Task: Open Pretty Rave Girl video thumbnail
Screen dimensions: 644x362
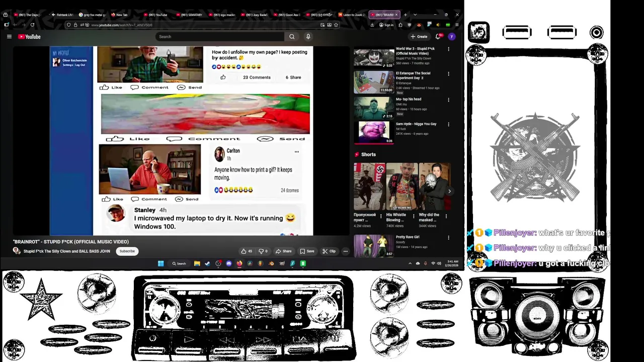Action: click(x=373, y=246)
